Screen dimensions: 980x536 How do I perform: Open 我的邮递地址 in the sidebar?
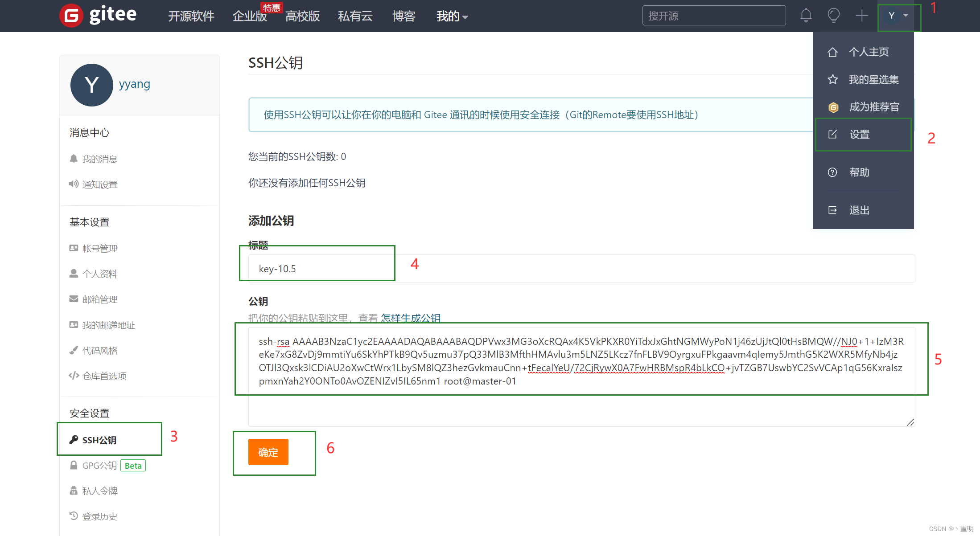click(109, 325)
